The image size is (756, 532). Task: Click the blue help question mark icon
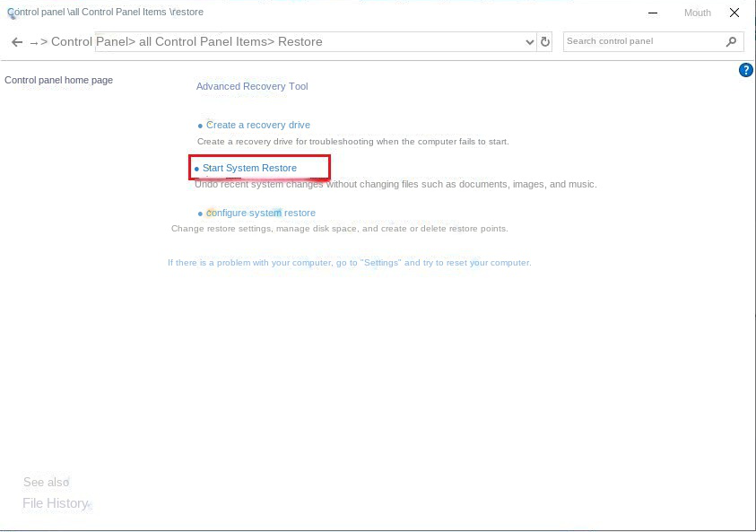click(745, 70)
